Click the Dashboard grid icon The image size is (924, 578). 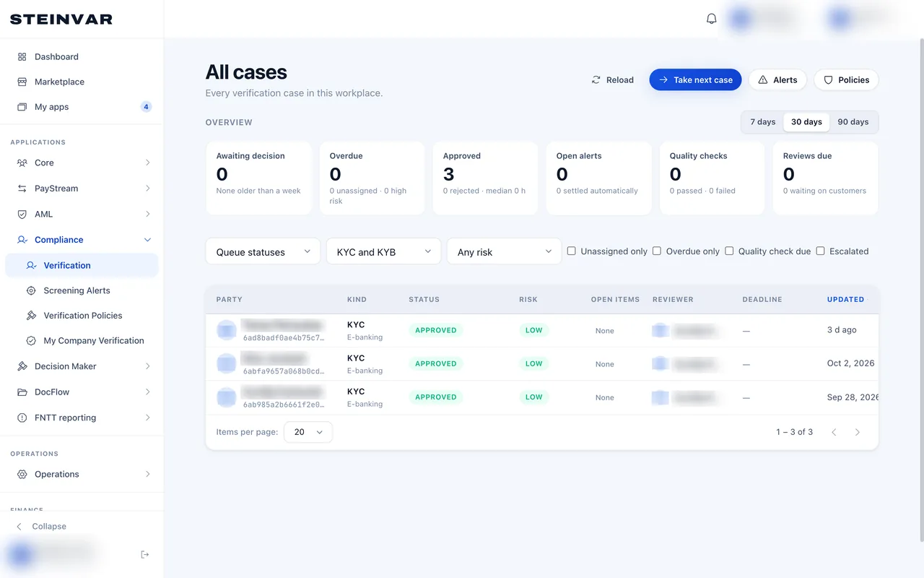(22, 56)
